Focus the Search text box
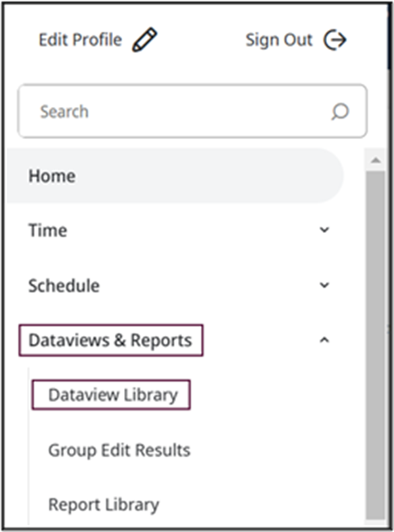Viewport: 394px width, 532px height. coord(192,111)
